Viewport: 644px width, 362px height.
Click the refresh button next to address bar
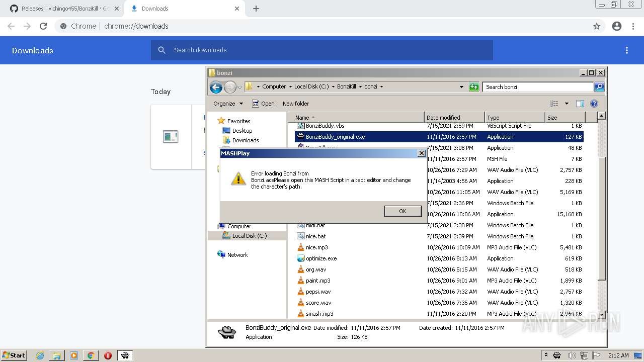(474, 87)
